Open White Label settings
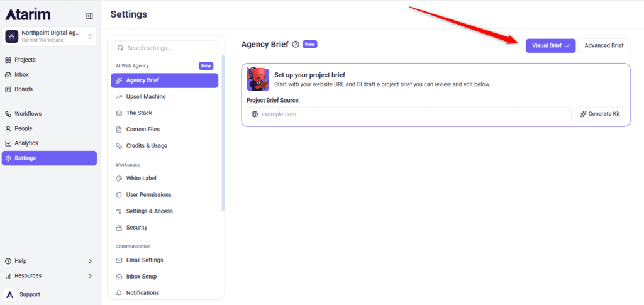This screenshot has width=644, height=305. pos(164,179)
